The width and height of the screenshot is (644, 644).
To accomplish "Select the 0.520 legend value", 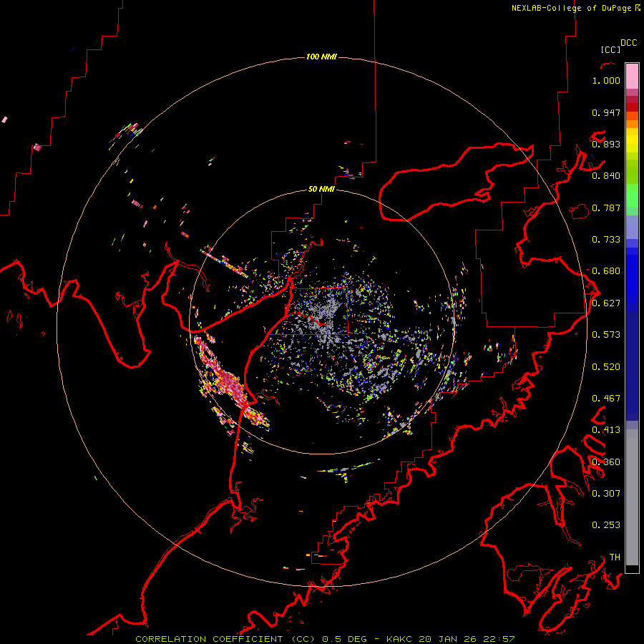I will pos(606,367).
